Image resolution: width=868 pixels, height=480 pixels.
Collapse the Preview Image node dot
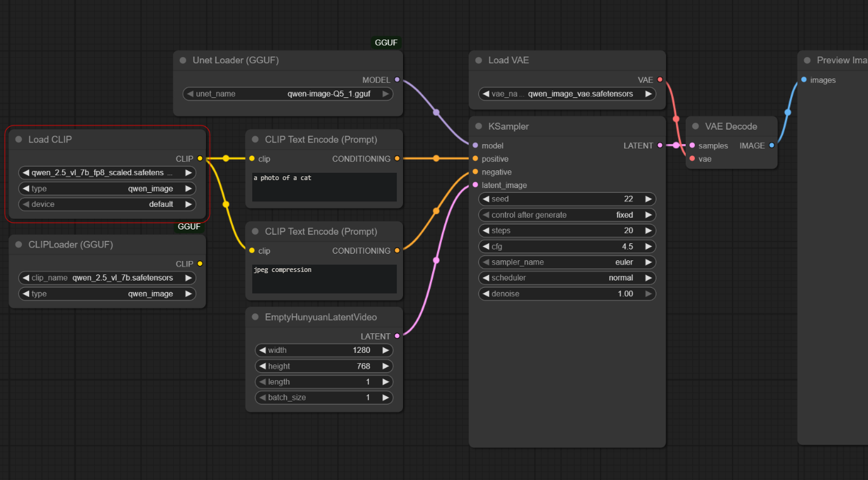pos(807,60)
